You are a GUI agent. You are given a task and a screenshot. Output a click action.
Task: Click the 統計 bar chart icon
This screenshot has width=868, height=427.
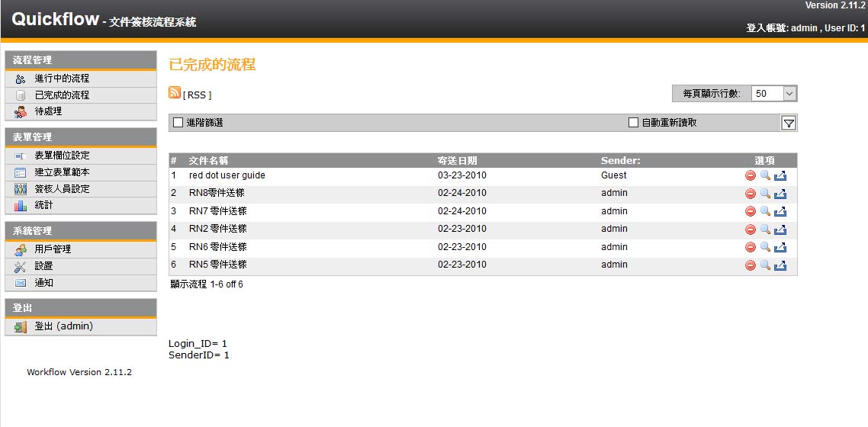pos(21,206)
